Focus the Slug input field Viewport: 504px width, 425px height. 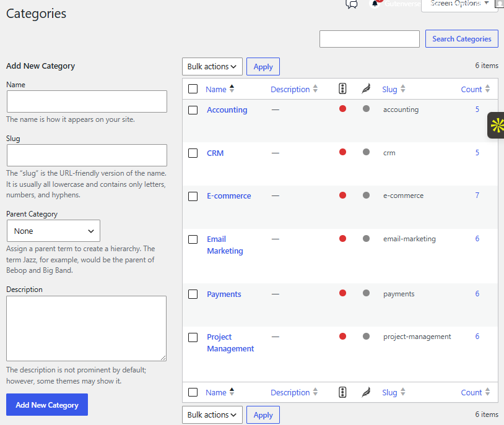coord(87,155)
